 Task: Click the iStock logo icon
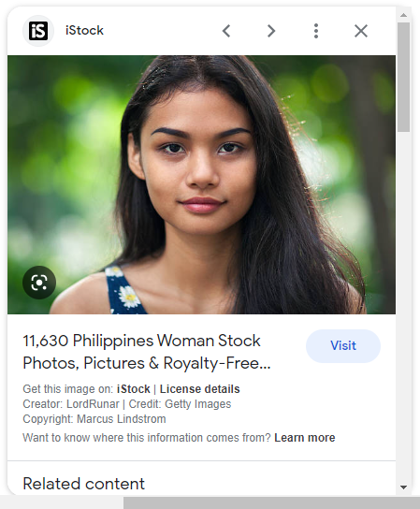click(x=38, y=31)
